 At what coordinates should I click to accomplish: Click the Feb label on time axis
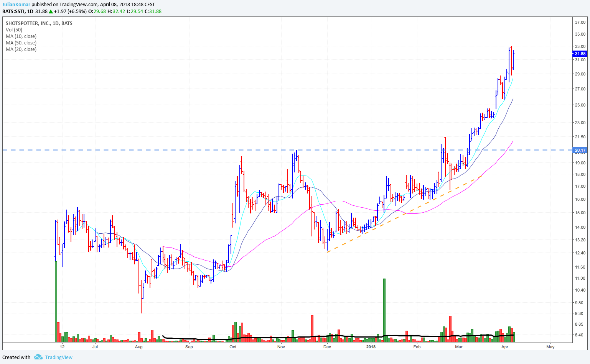click(417, 347)
